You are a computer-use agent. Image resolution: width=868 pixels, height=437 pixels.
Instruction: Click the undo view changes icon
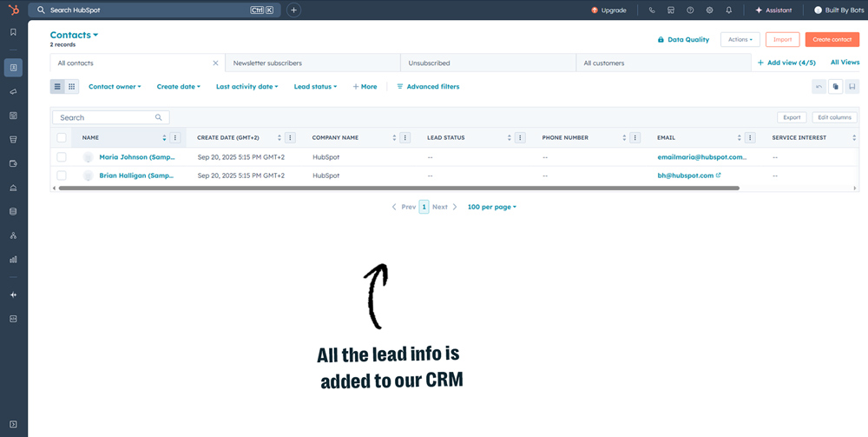point(819,86)
